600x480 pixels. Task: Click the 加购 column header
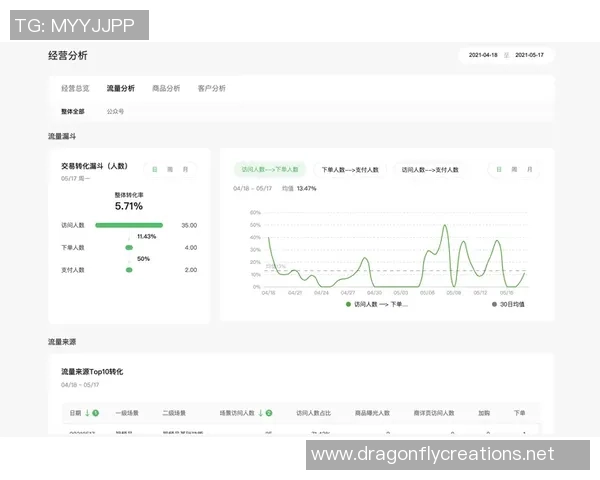click(484, 413)
